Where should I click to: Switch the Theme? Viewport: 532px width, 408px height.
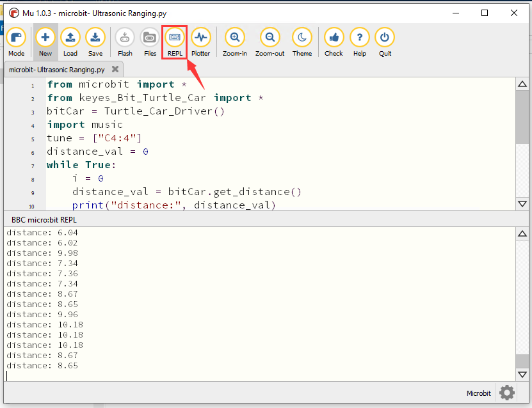pyautogui.click(x=302, y=42)
